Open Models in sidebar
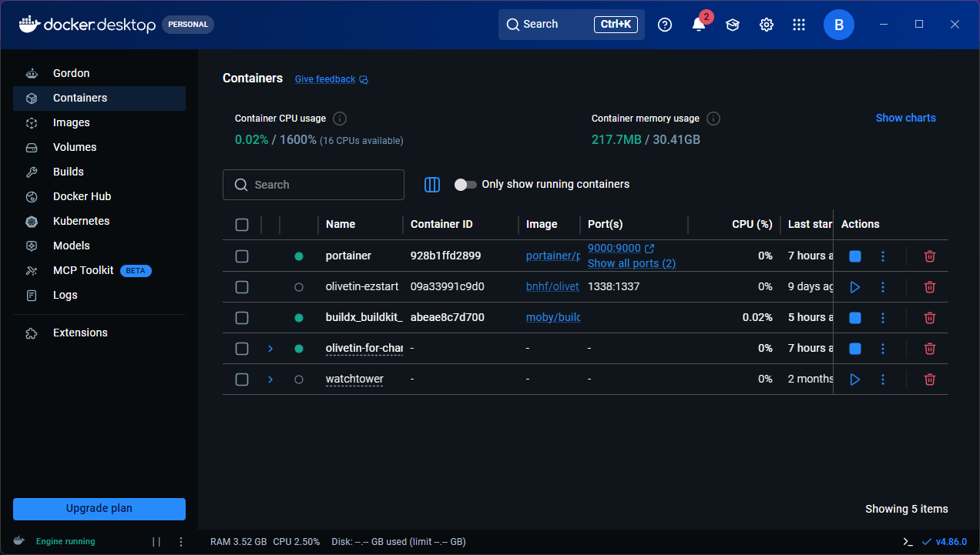 pyautogui.click(x=99, y=246)
